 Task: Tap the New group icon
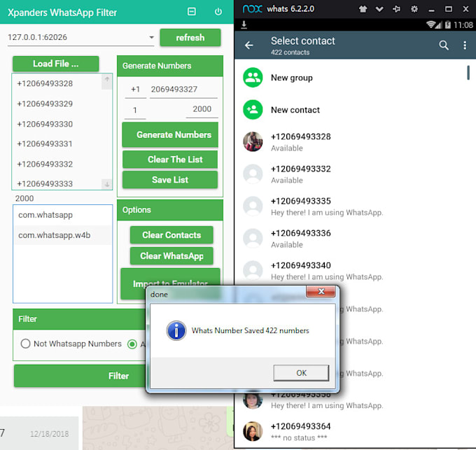[253, 78]
